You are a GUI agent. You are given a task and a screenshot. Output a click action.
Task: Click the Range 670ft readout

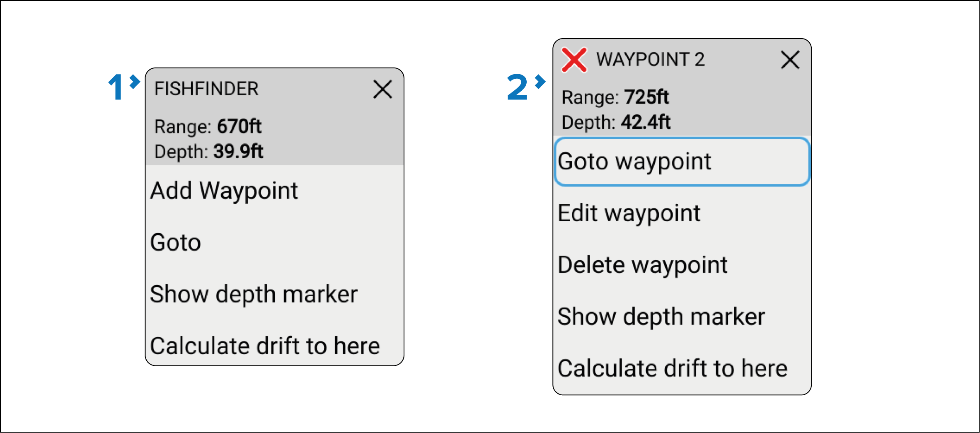208,127
